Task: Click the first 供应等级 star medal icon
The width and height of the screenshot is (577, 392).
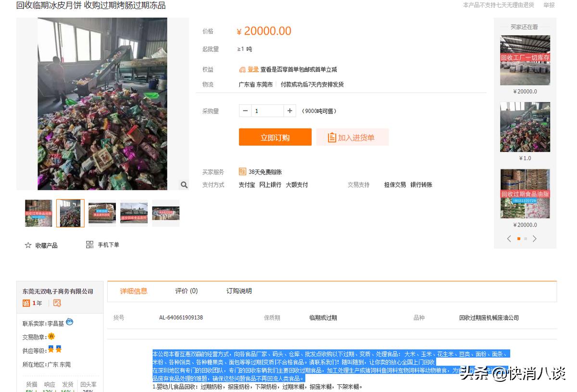Action: coord(51,349)
